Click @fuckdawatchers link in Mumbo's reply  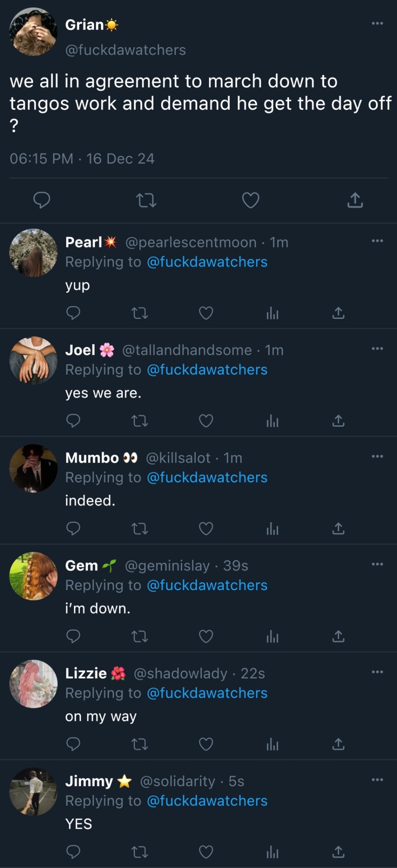click(207, 477)
